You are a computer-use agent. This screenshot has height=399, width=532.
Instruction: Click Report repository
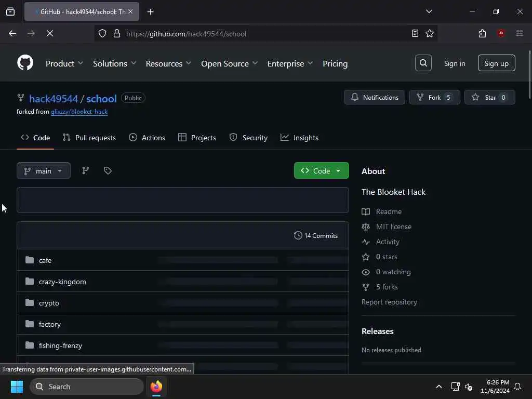[389, 302]
